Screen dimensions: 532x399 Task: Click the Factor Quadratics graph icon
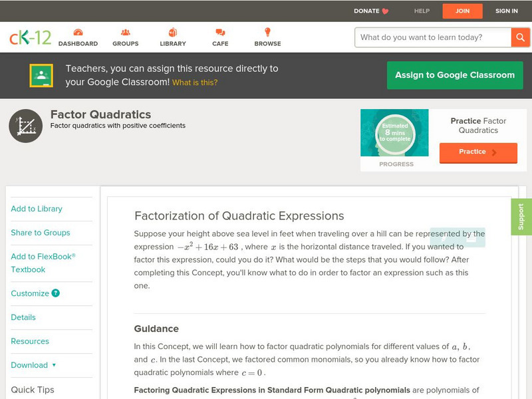[x=26, y=126]
